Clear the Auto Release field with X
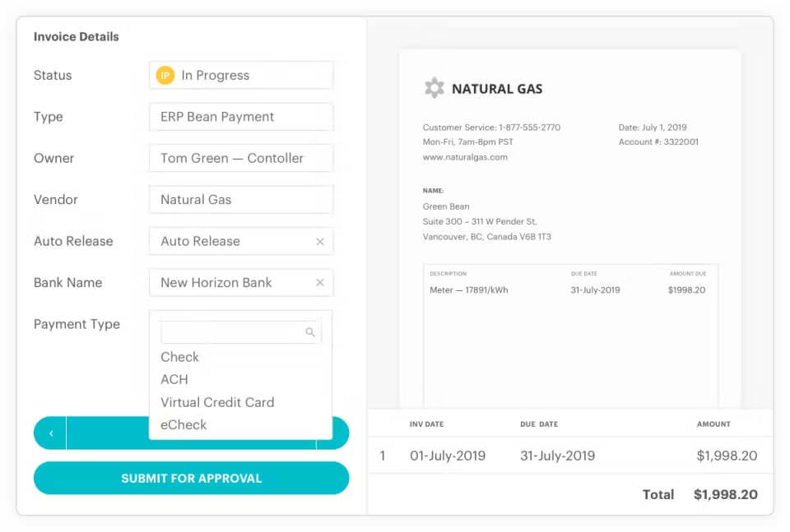The width and height of the screenshot is (790, 532). coord(320,242)
